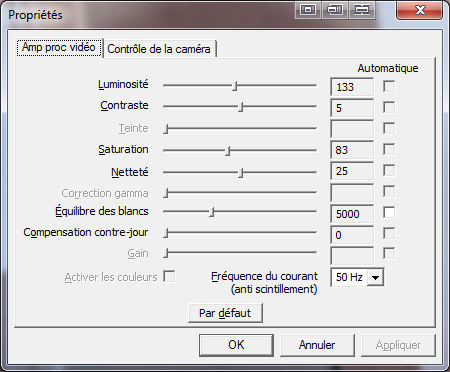Open the Fréquence du courant dropdown arrow
Screen dimensions: 450x372
pos(375,277)
